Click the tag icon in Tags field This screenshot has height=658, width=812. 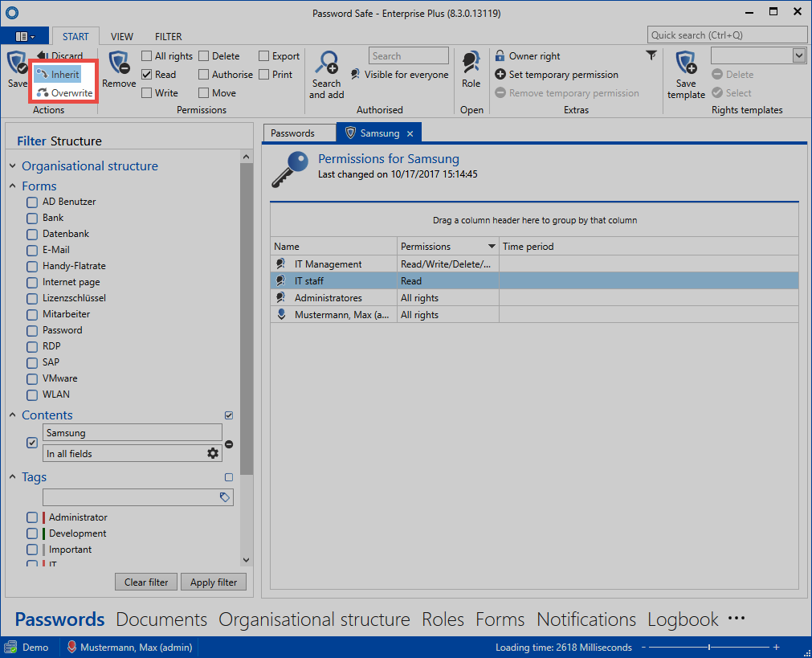click(x=225, y=497)
